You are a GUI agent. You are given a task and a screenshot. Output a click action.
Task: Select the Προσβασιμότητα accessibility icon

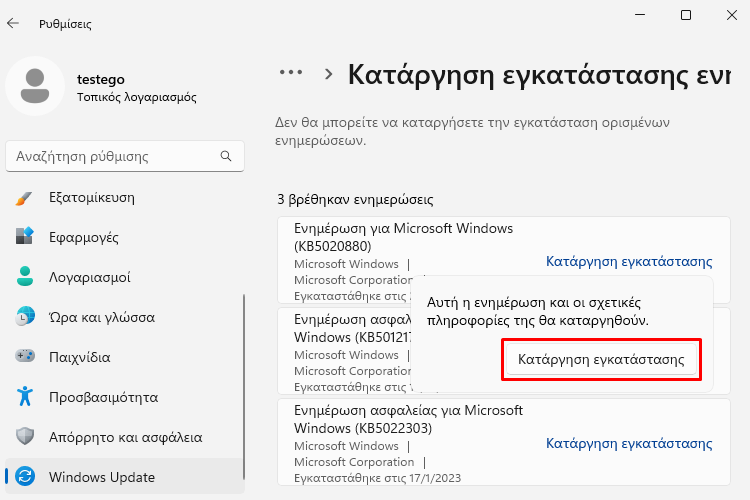point(25,397)
